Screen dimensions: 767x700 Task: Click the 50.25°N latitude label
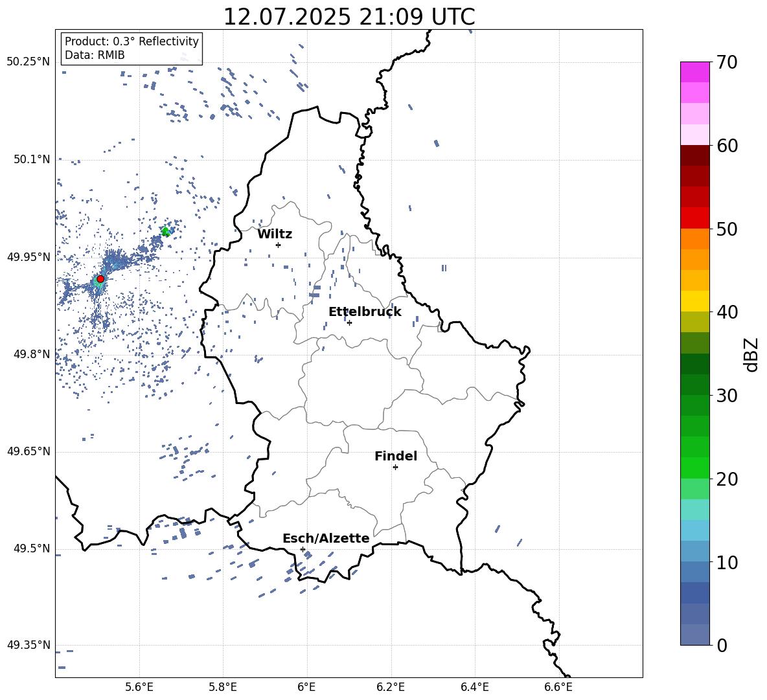pyautogui.click(x=29, y=62)
